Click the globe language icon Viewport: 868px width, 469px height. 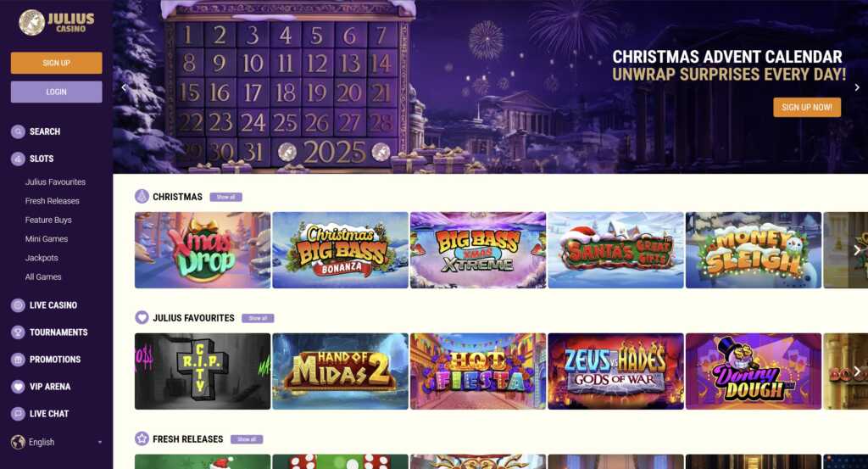[x=18, y=442]
